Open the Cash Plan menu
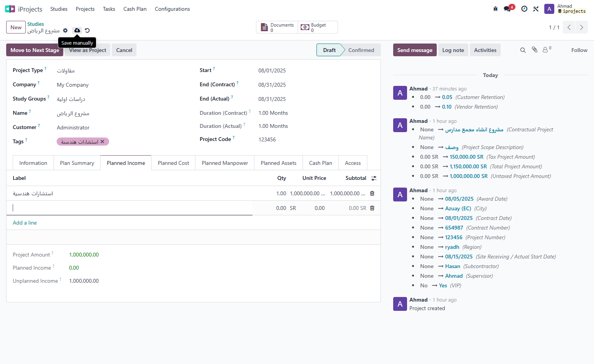 135,9
